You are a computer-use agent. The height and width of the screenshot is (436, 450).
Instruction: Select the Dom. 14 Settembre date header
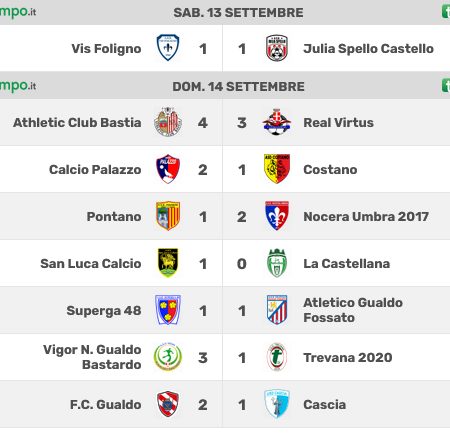point(238,87)
